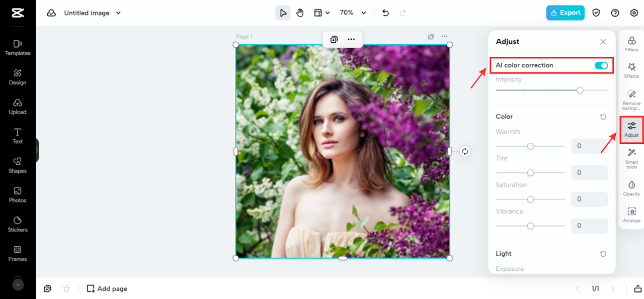This screenshot has height=299, width=644.
Task: Open the Photos sidebar panel
Action: (18, 194)
